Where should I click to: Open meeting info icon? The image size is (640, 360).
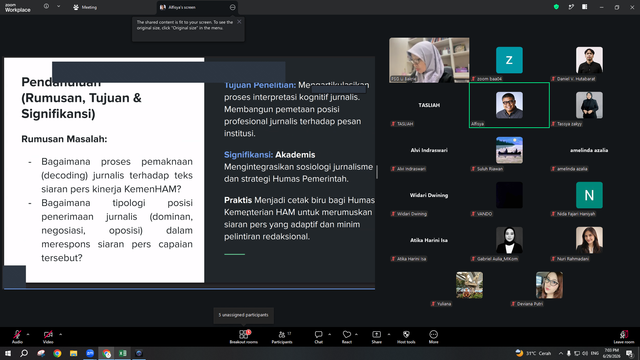(x=46, y=7)
